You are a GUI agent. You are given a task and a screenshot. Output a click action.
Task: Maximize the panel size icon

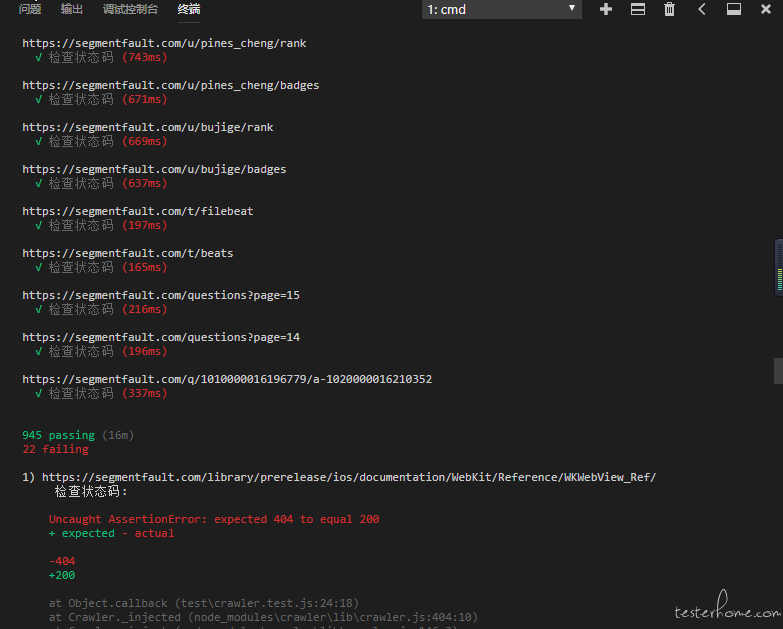pos(734,9)
